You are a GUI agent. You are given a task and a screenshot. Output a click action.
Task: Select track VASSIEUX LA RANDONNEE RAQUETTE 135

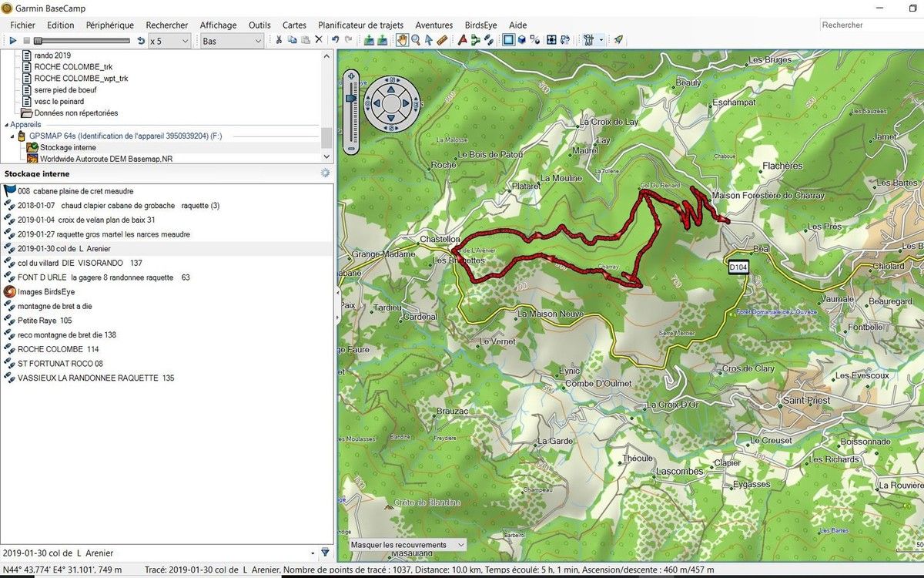(x=95, y=378)
